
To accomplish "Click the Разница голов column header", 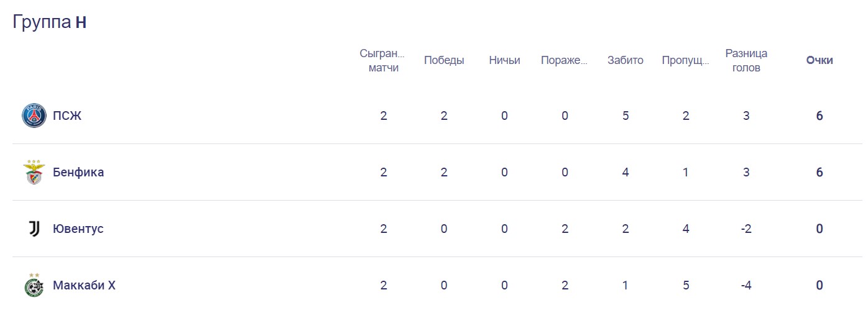I will (x=746, y=60).
